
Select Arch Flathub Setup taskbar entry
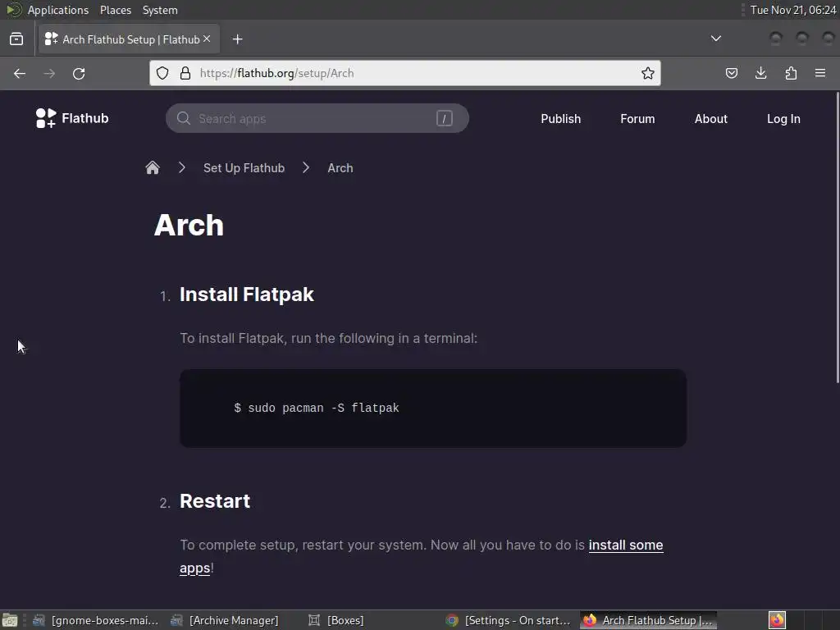[648, 620]
